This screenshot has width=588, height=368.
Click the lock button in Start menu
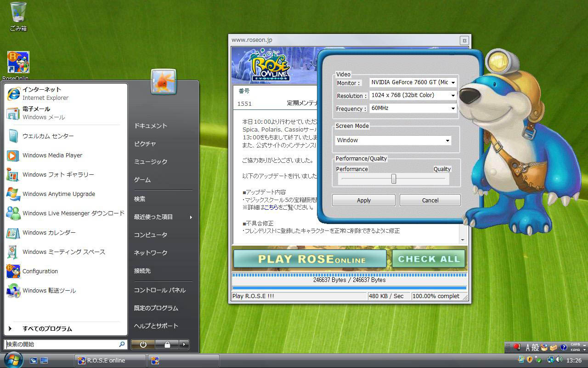pos(167,345)
